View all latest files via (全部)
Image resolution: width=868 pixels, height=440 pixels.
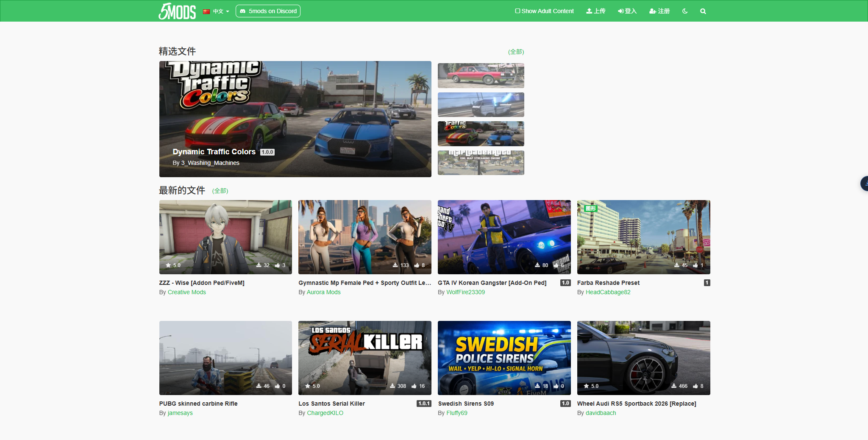click(220, 191)
